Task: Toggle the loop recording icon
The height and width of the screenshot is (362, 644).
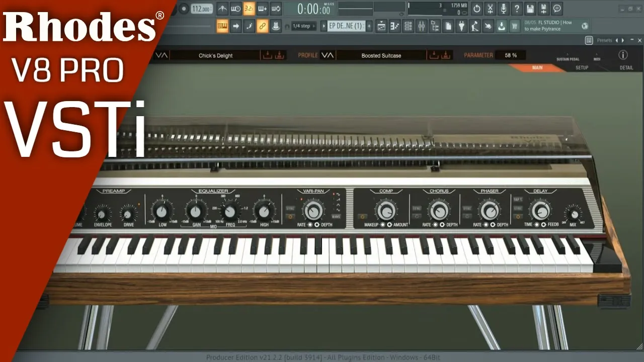Action: (276, 9)
